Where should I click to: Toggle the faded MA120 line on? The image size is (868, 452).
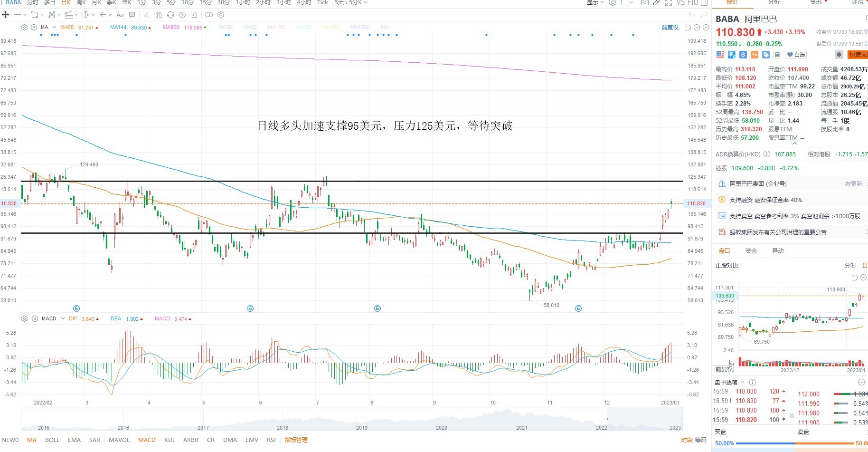(276, 28)
